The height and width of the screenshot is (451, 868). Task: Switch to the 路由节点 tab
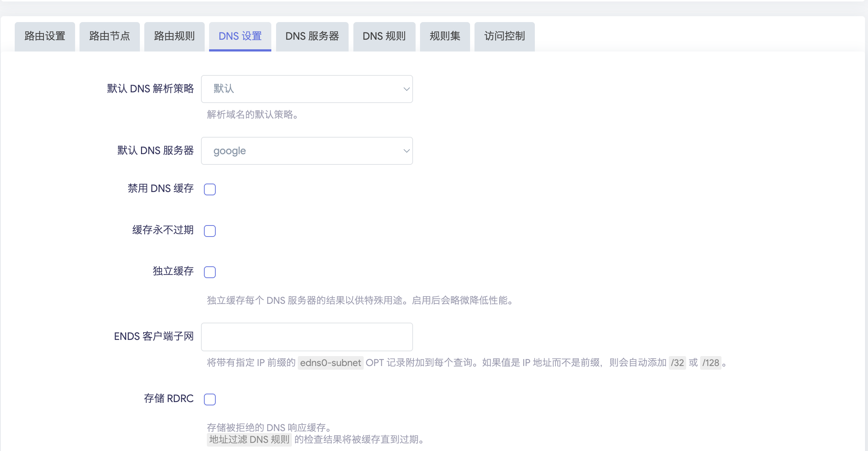coord(109,36)
